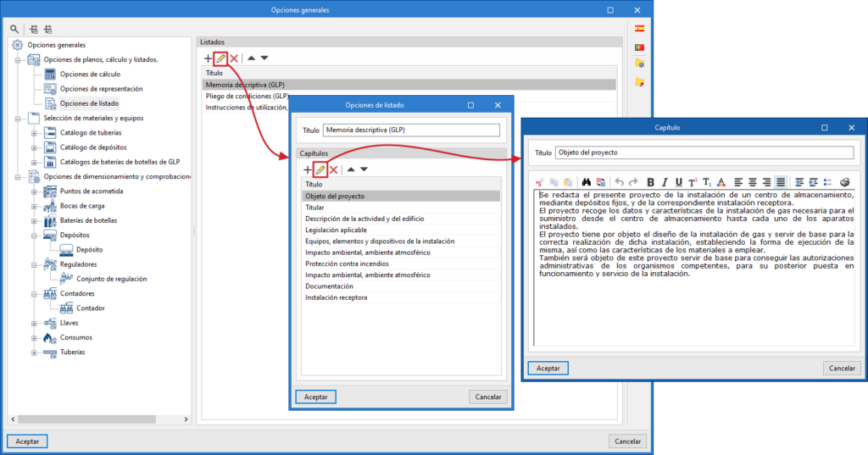Open the font color picker
This screenshot has height=455, width=868.
pos(721,182)
